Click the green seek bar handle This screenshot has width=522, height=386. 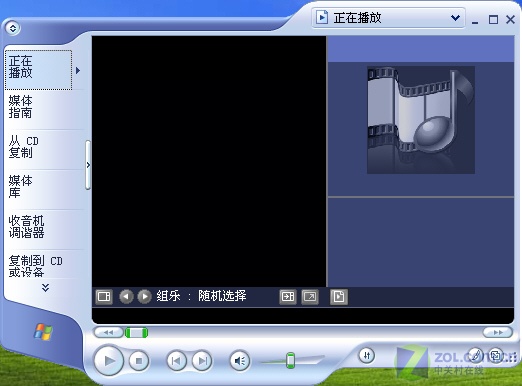[x=136, y=332]
